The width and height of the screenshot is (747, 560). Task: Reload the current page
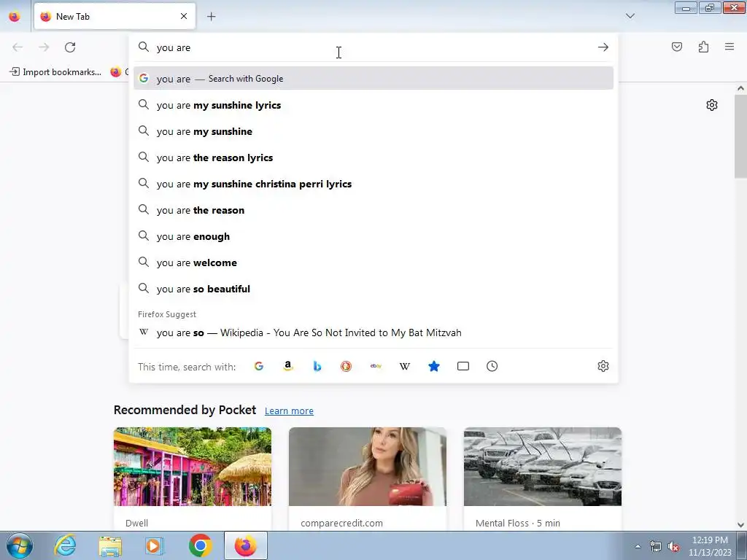[70, 47]
